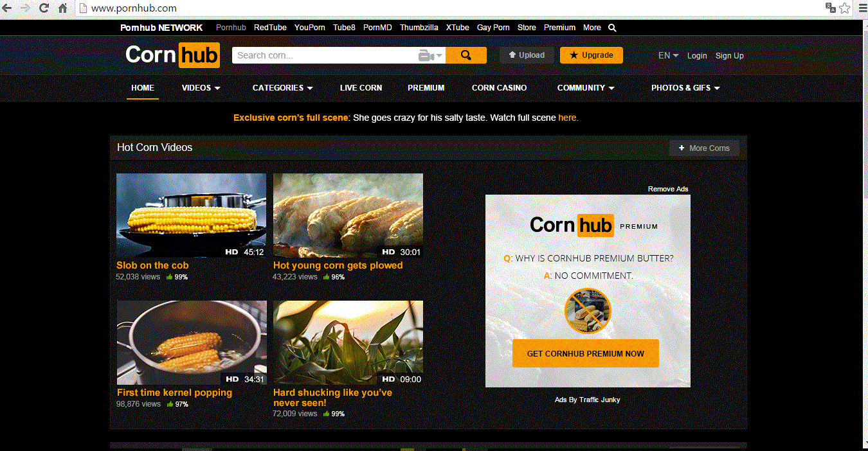The height and width of the screenshot is (451, 868).
Task: Click the Remove Ads link
Action: coord(668,189)
